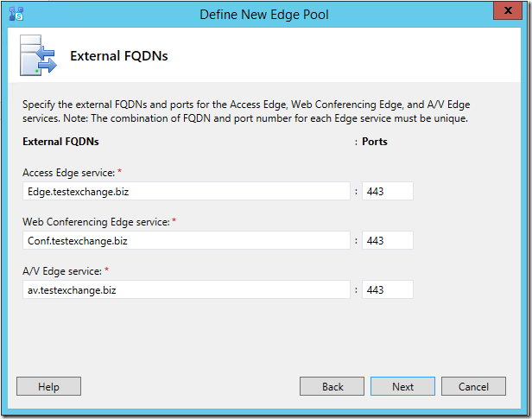Click the Web Conferencing Edge service label
The width and height of the screenshot is (532, 419).
coord(96,222)
